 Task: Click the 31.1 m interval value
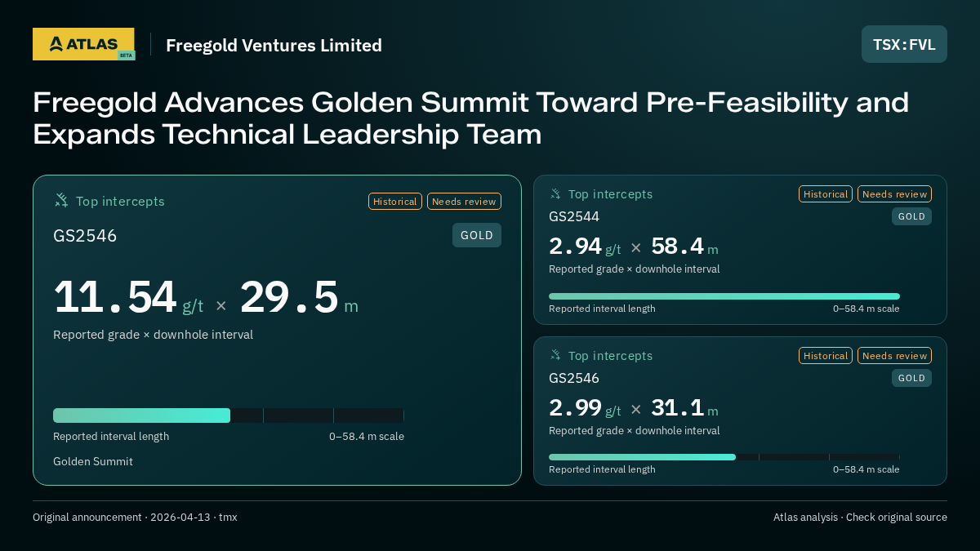pyautogui.click(x=684, y=408)
